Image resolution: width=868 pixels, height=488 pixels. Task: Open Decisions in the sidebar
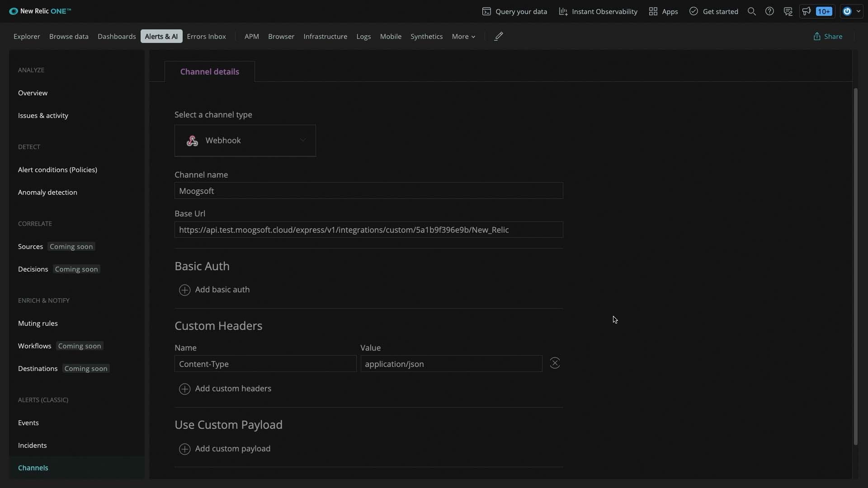tap(33, 269)
